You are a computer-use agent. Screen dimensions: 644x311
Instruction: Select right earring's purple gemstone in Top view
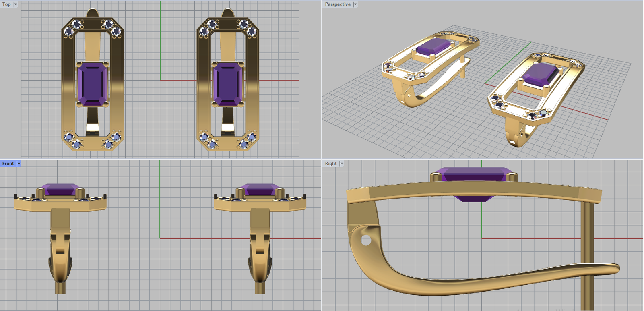coord(228,85)
